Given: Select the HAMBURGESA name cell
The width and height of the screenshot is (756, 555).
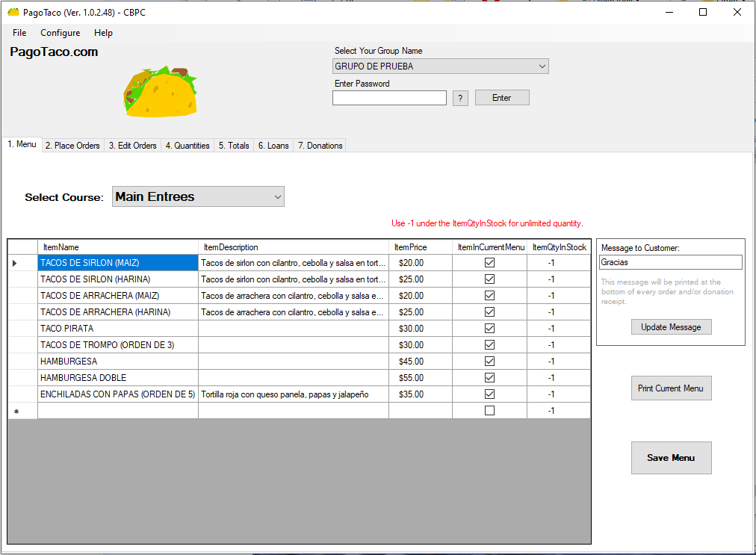Looking at the screenshot, I should (118, 361).
